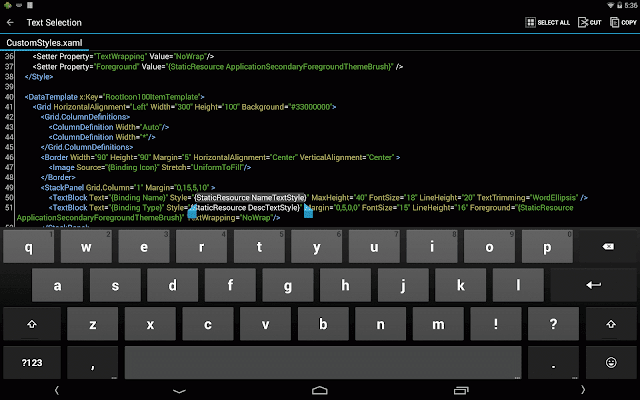The image size is (640, 400).
Task: Tap the u key
Action: 374,247
